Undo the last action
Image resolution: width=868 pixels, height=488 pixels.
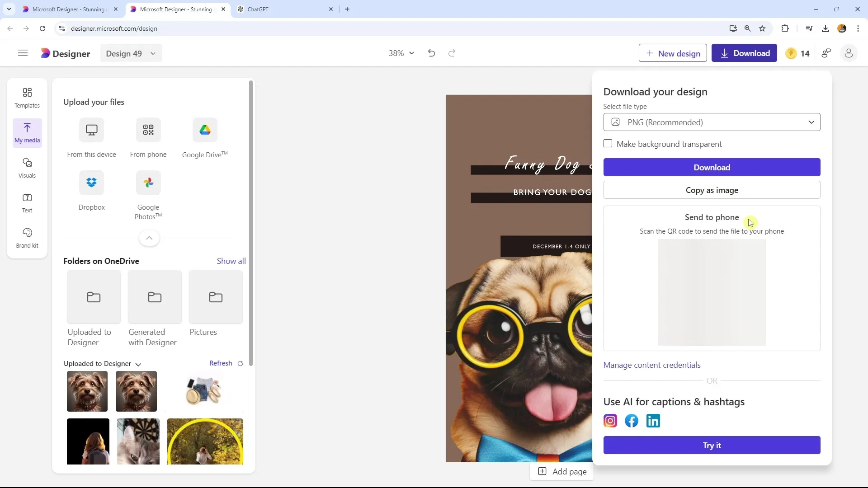coord(431,53)
